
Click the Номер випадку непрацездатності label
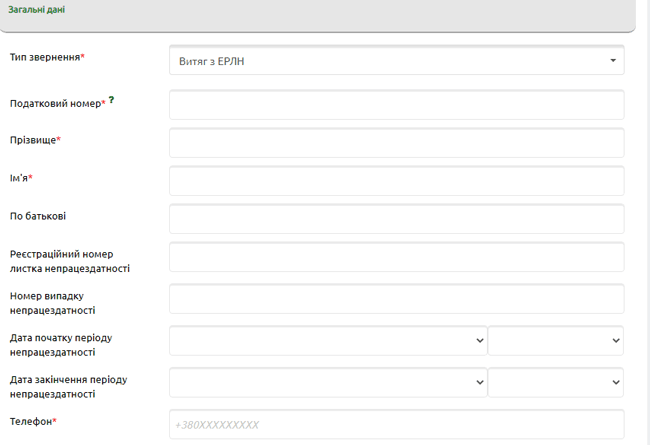tap(52, 303)
